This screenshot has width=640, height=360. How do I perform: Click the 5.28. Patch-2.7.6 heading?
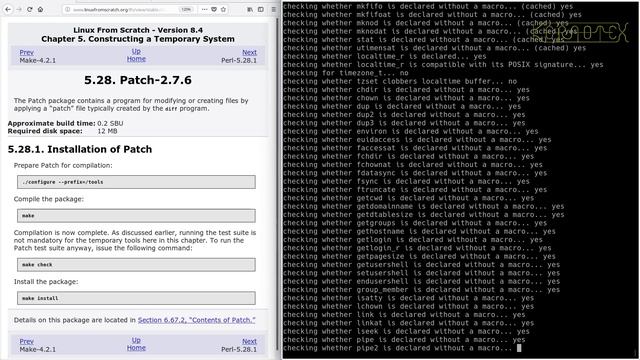pos(138,80)
